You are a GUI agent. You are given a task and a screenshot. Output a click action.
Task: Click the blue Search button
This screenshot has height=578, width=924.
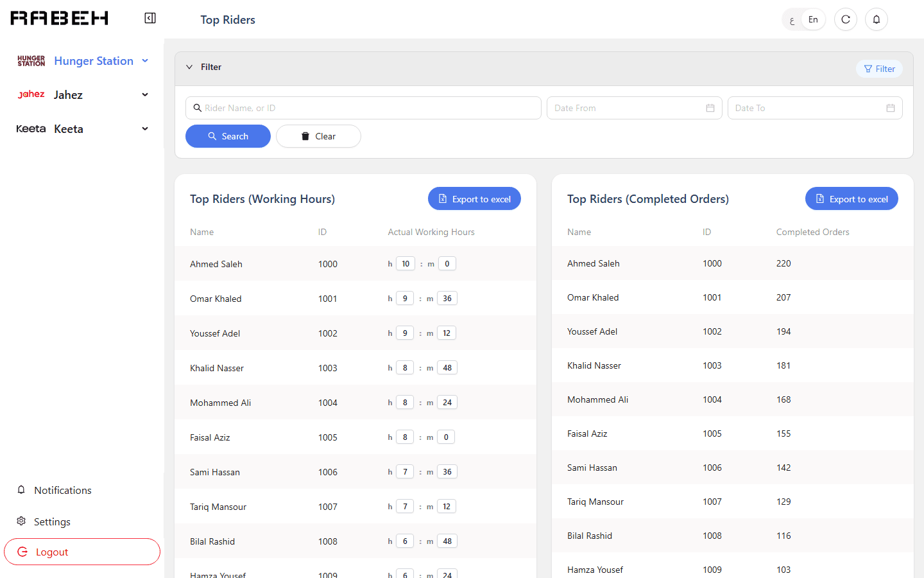[228, 136]
